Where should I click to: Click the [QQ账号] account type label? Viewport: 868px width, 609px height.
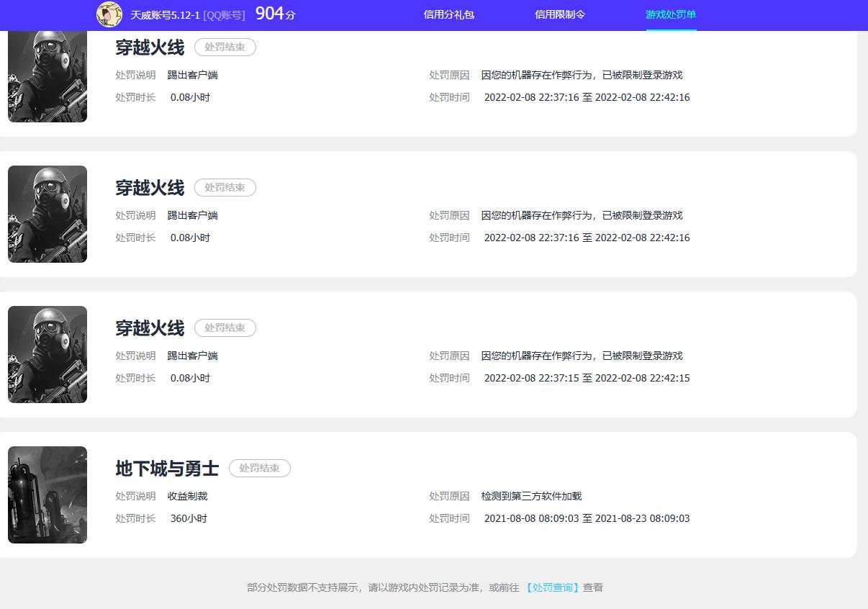click(224, 14)
